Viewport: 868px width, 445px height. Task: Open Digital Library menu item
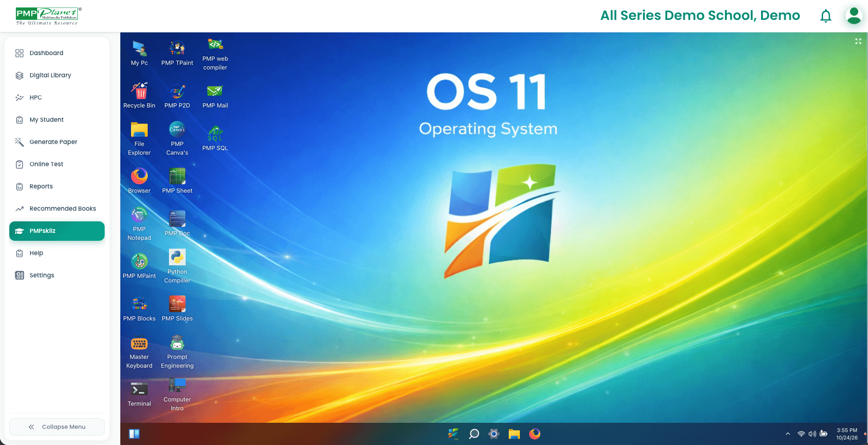pyautogui.click(x=57, y=75)
